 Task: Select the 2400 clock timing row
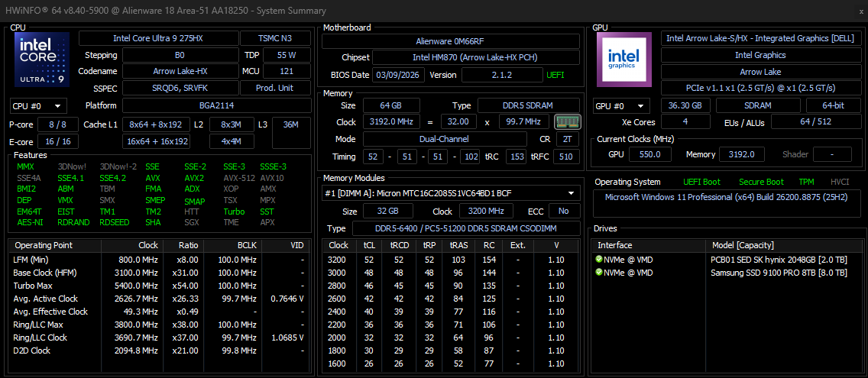pyautogui.click(x=451, y=312)
